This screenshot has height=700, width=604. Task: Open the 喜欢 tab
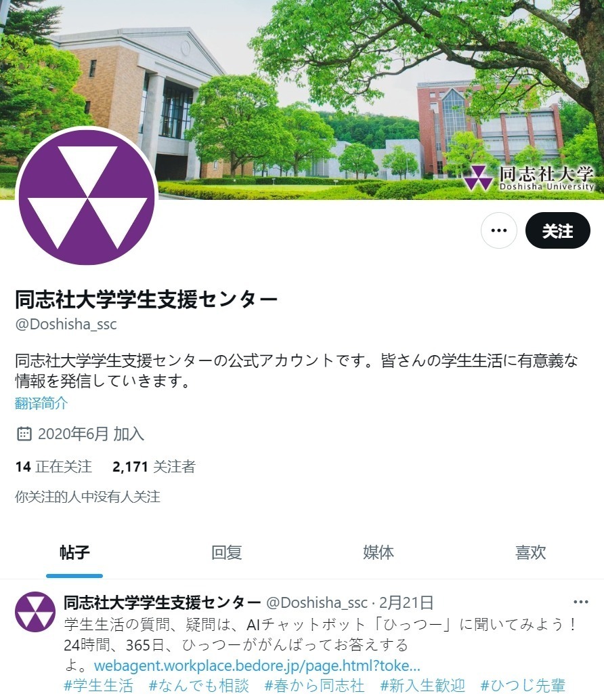(x=530, y=553)
